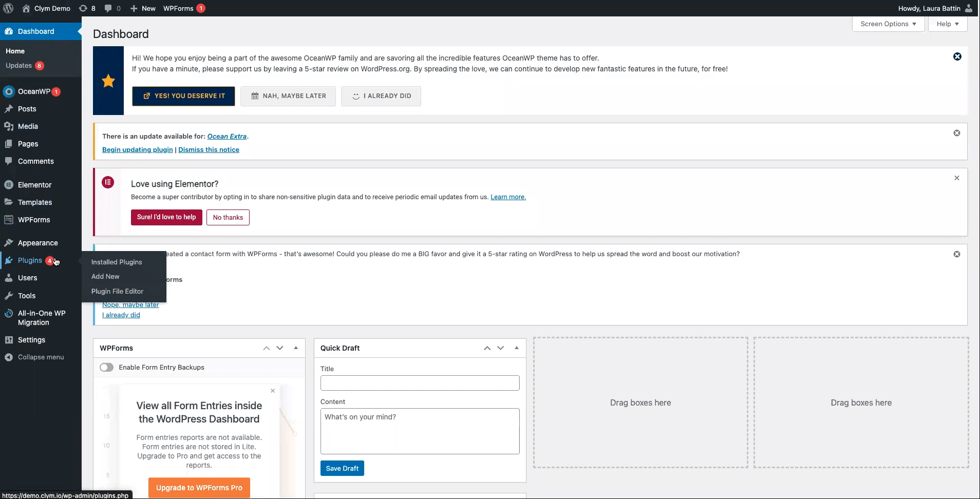
Task: Dismiss the WPForms rating notice
Action: [957, 254]
